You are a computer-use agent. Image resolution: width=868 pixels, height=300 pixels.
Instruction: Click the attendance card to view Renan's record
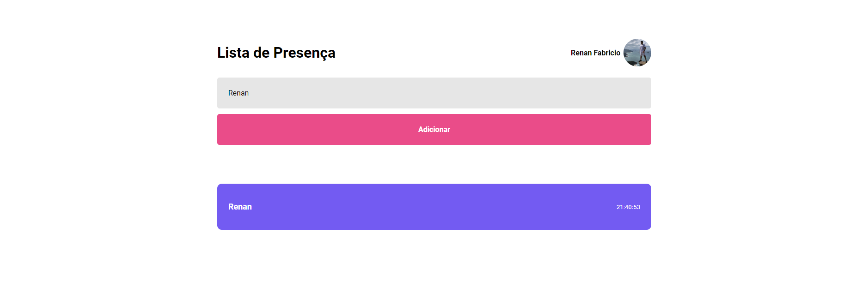434,206
